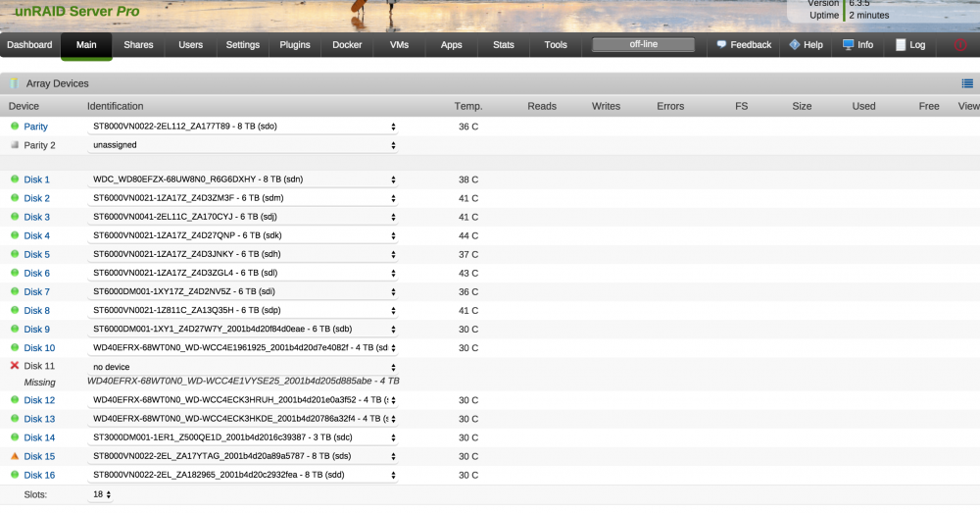This screenshot has height=513, width=980.
Task: Open the Tools tab
Action: point(556,45)
